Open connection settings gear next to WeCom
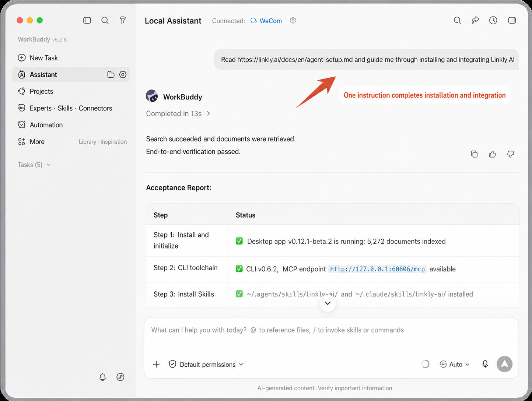This screenshot has width=532, height=401. 293,21
